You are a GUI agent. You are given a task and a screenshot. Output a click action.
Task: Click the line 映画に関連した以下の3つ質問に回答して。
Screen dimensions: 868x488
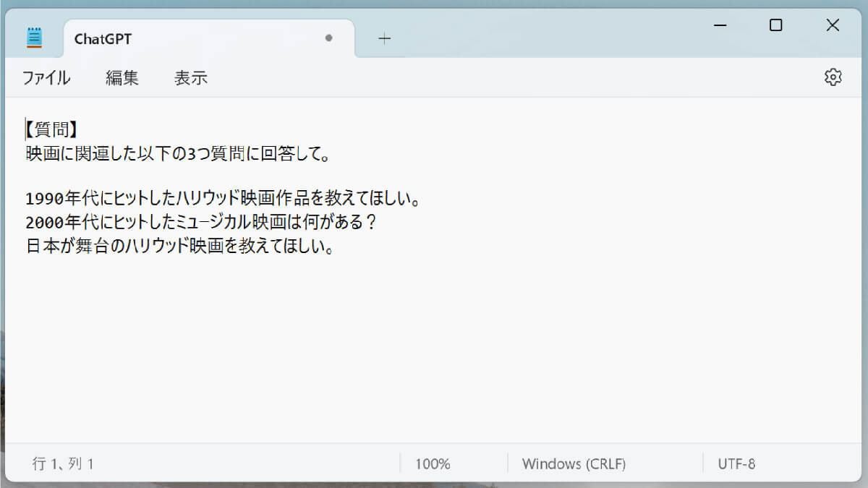click(179, 153)
